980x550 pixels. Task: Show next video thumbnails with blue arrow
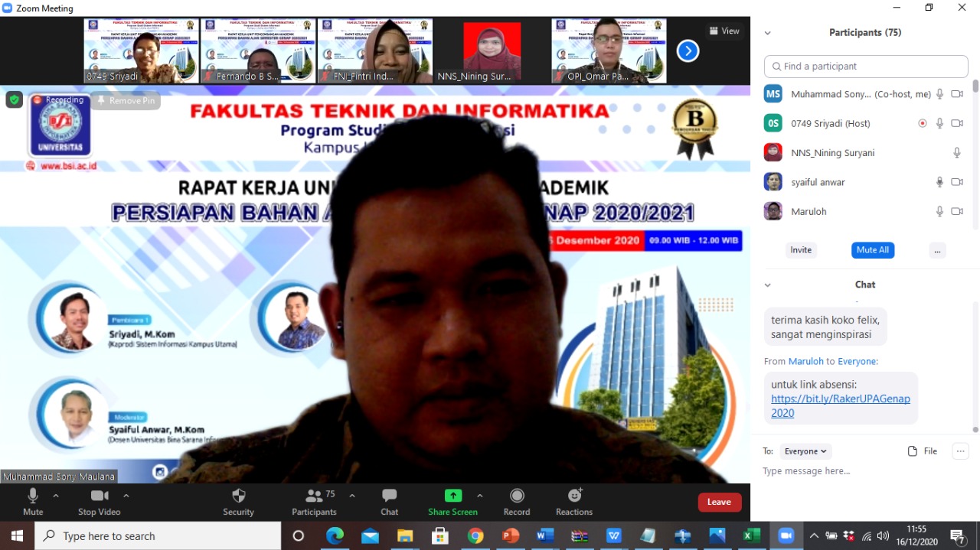(688, 51)
